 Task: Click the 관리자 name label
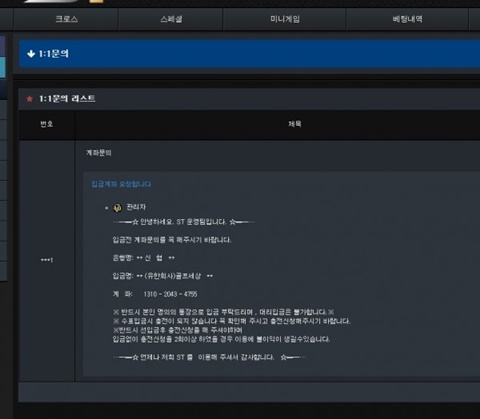click(x=136, y=207)
